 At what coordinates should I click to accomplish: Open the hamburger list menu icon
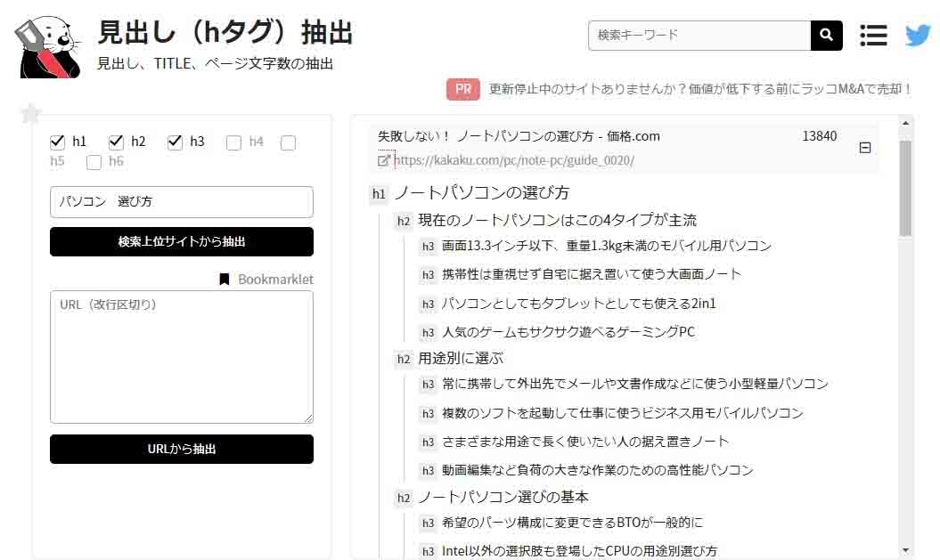click(x=873, y=36)
